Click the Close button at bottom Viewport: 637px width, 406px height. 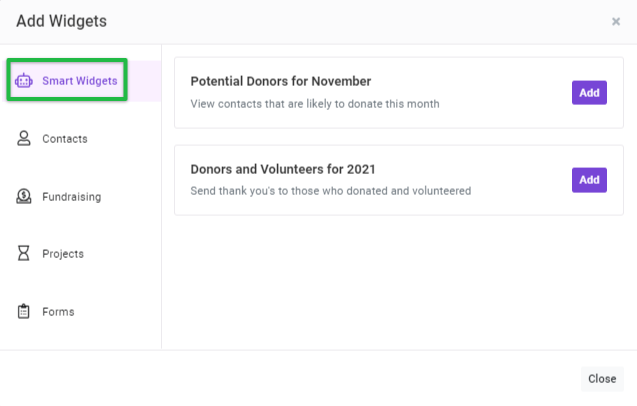602,379
